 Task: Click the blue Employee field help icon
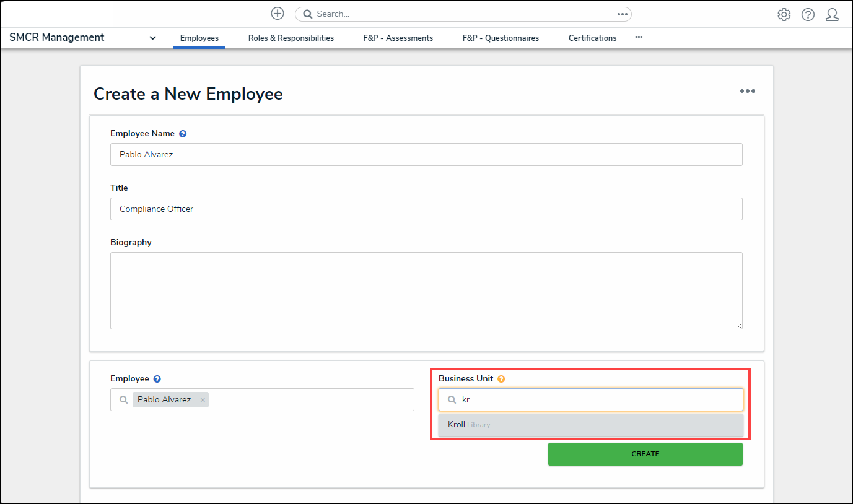click(157, 379)
